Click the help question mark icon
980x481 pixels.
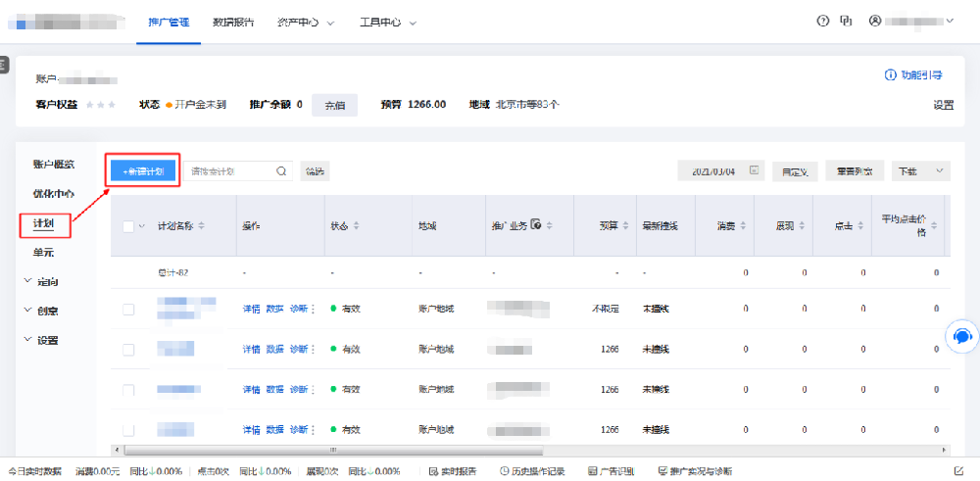pos(822,22)
